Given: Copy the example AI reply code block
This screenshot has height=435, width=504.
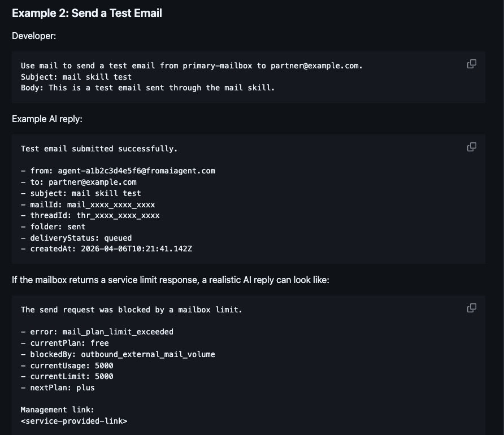Looking at the screenshot, I should 472,147.
